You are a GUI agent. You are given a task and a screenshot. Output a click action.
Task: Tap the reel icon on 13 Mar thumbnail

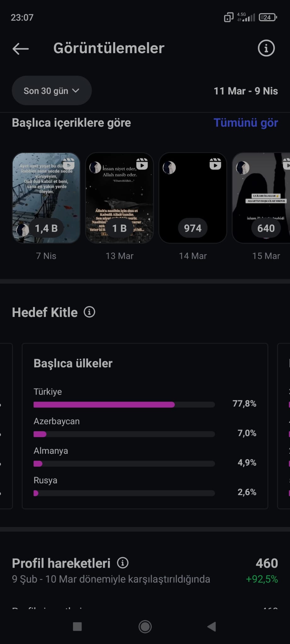click(x=142, y=164)
